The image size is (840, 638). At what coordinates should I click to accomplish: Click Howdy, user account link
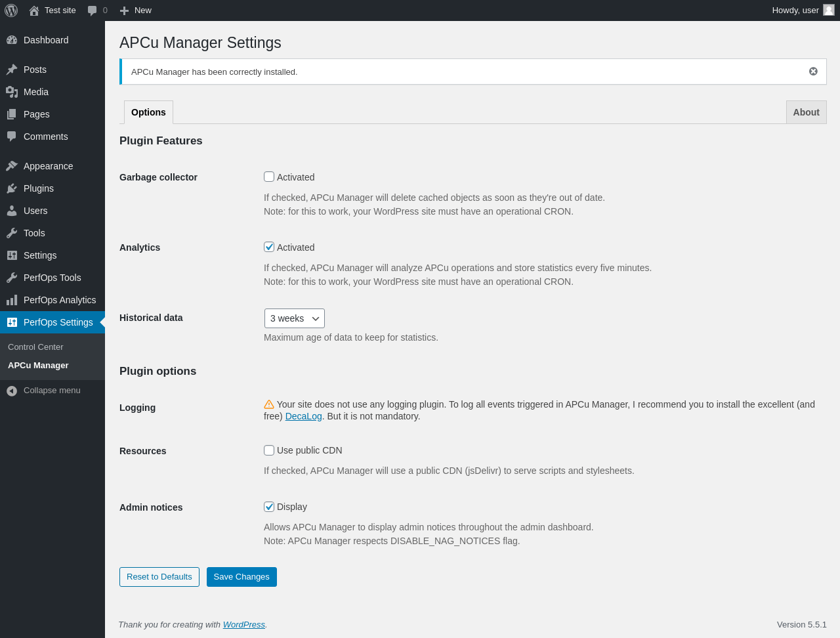tap(795, 11)
